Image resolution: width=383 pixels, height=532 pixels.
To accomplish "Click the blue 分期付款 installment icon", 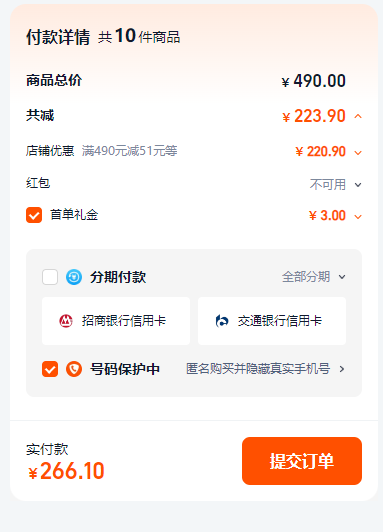I will pos(74,277).
